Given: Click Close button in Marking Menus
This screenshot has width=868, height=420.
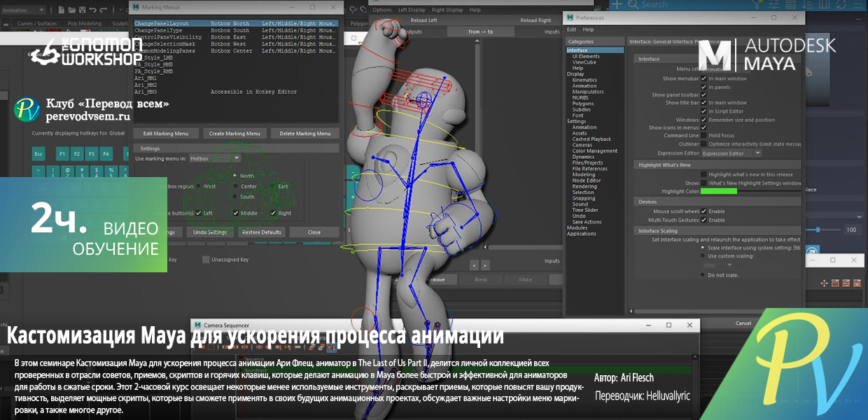Looking at the screenshot, I should click(x=314, y=232).
